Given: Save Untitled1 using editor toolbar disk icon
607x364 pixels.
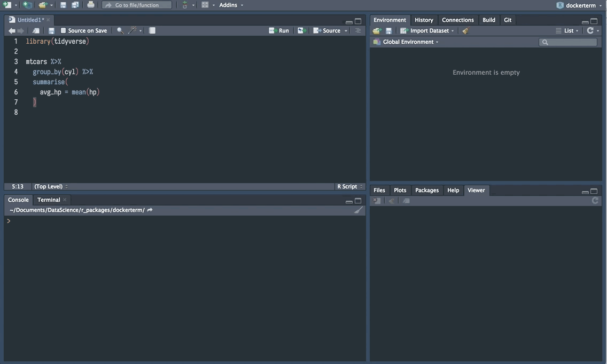Looking at the screenshot, I should pos(51,30).
